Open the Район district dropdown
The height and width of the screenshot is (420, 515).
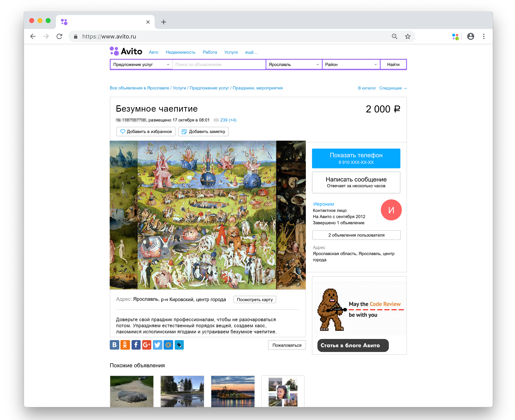(x=351, y=65)
